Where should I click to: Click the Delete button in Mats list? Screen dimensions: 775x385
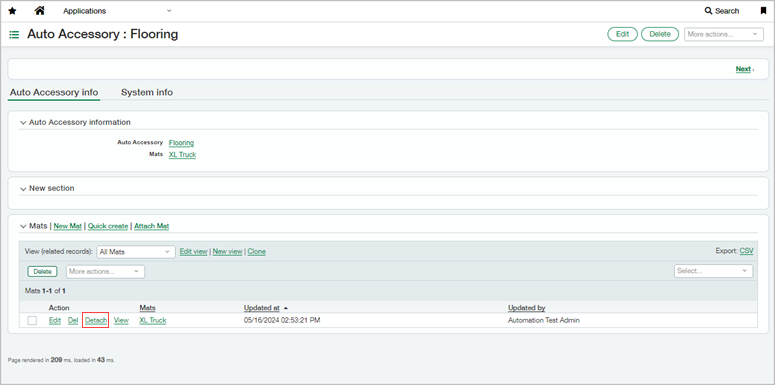(x=43, y=271)
